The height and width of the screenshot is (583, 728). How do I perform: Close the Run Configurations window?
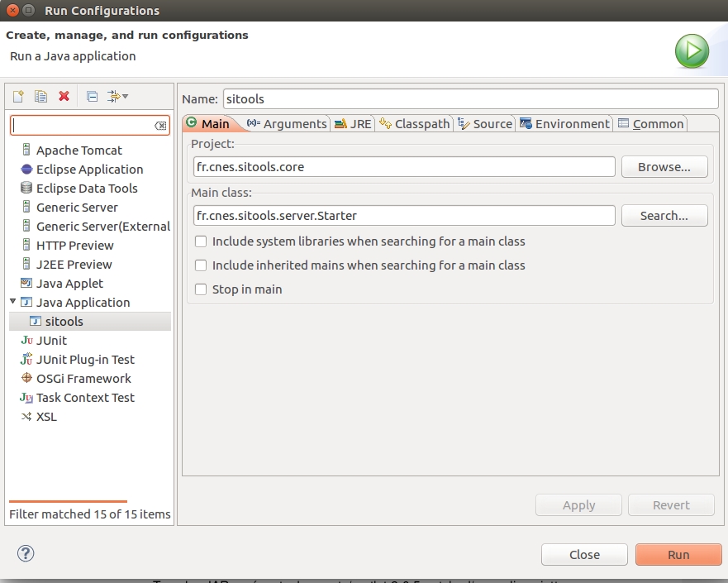pyautogui.click(x=12, y=10)
